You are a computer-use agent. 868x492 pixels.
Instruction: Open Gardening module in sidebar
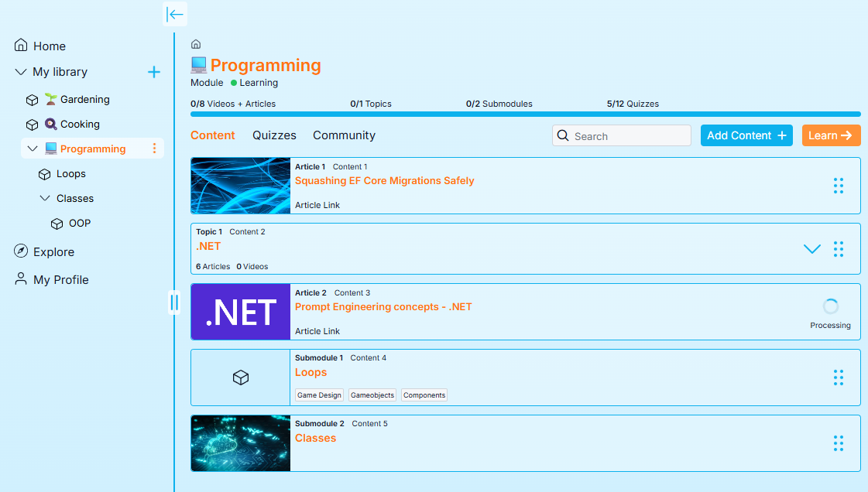point(84,100)
